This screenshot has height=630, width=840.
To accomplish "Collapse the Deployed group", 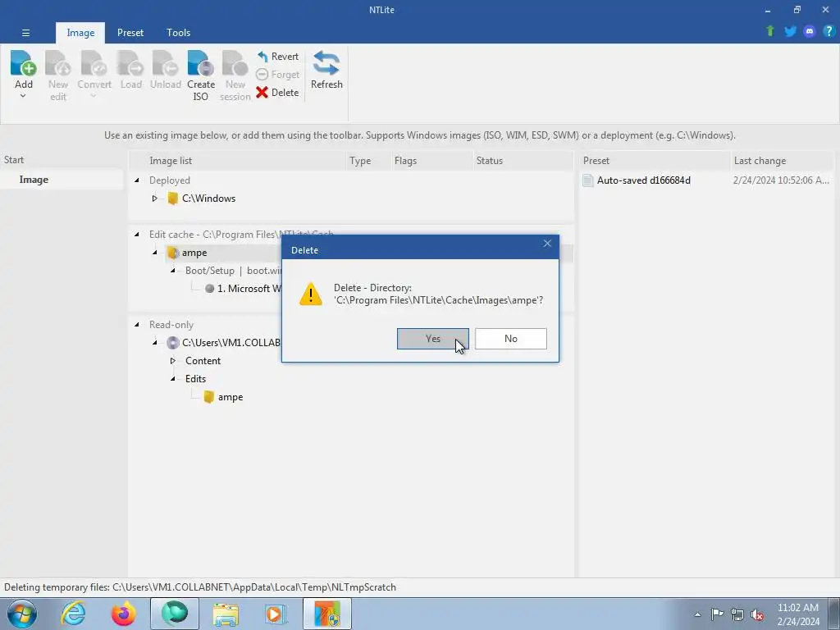I will pos(137,180).
